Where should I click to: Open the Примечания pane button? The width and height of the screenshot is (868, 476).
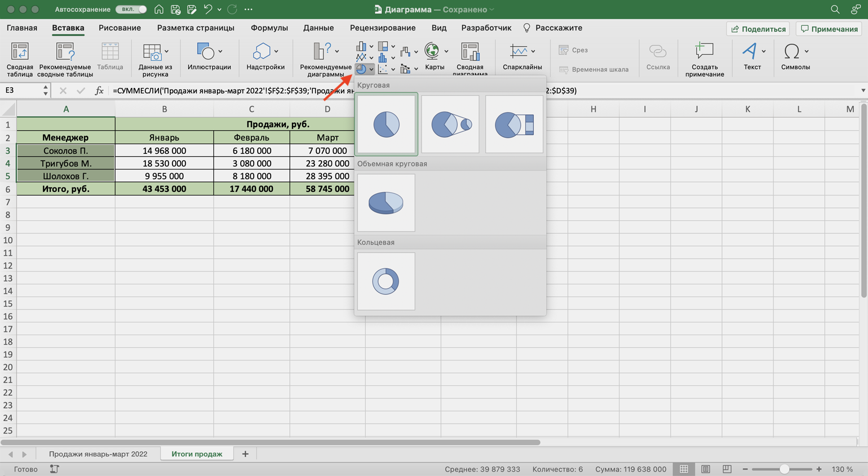[x=829, y=29]
